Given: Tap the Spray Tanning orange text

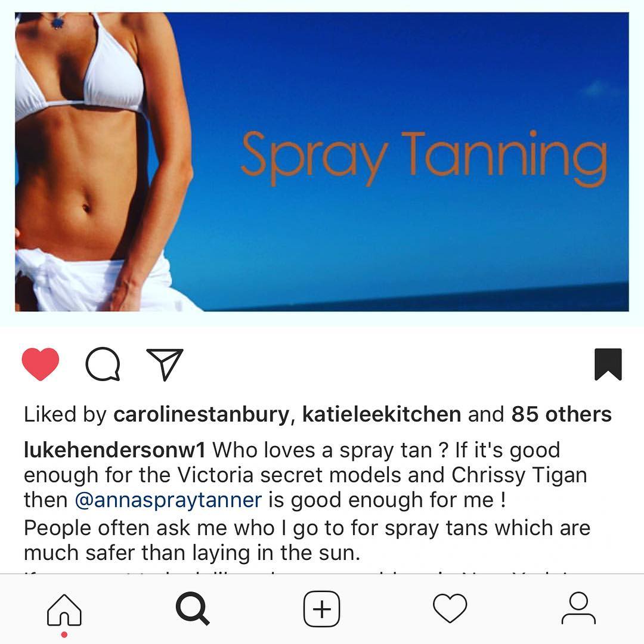Looking at the screenshot, I should click(424, 158).
